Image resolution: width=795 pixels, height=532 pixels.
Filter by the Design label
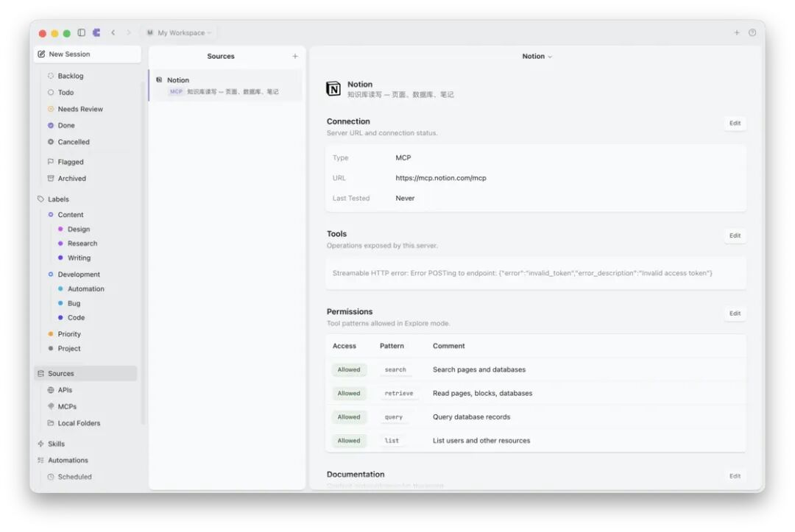tap(79, 229)
